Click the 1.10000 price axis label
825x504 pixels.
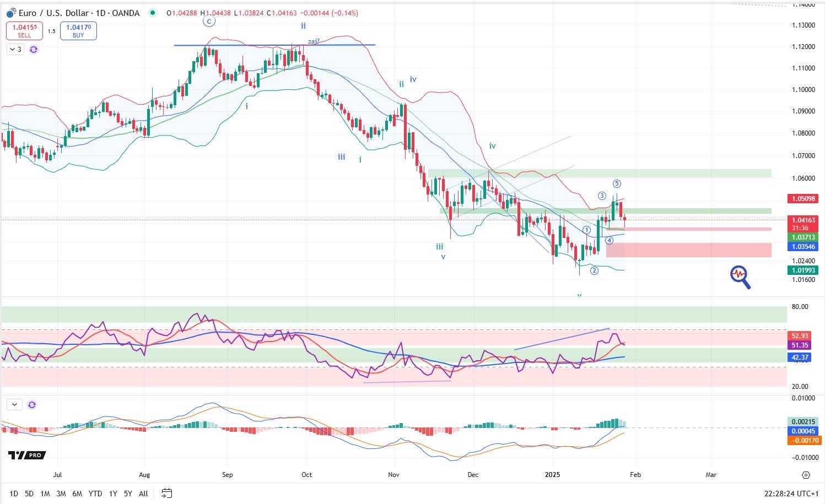(803, 90)
